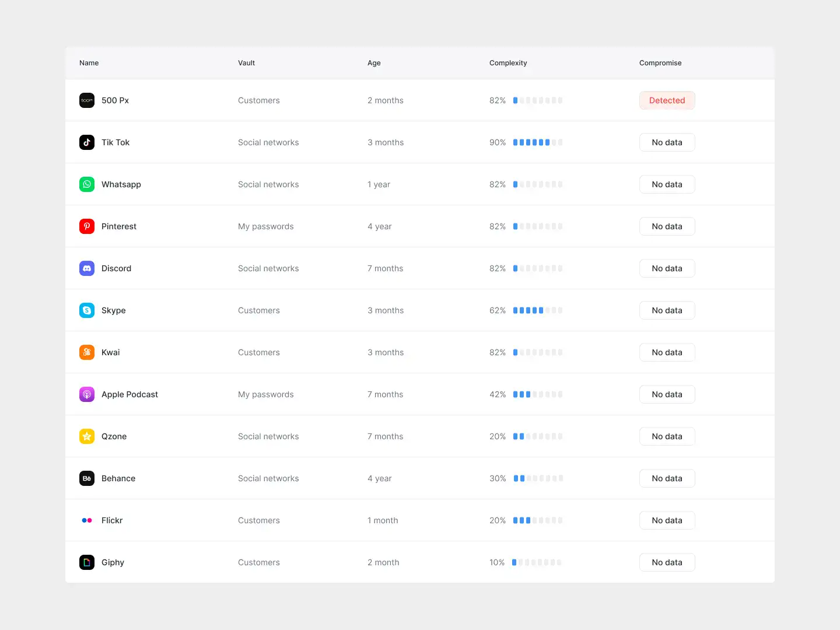The width and height of the screenshot is (840, 630).
Task: Click No data button in Skype row
Action: coord(667,310)
